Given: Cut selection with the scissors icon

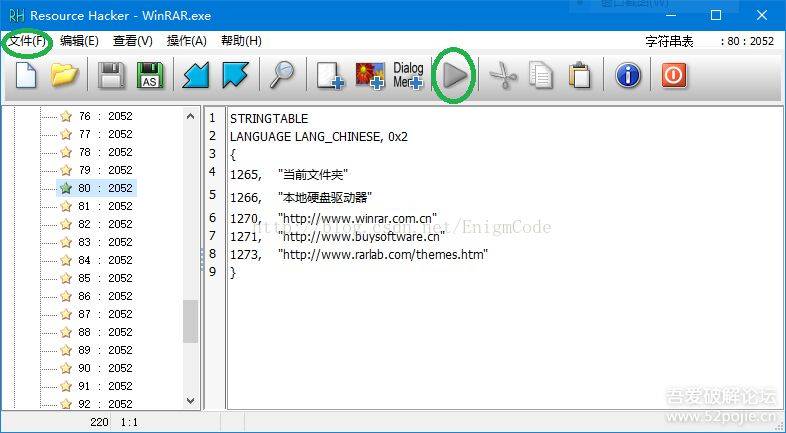Looking at the screenshot, I should click(503, 75).
